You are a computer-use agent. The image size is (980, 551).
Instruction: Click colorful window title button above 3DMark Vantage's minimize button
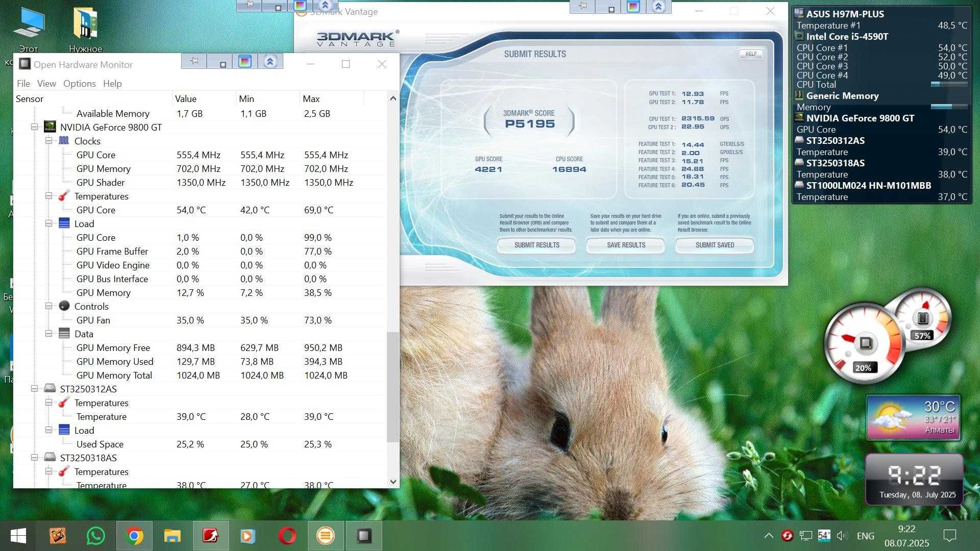[x=633, y=6]
